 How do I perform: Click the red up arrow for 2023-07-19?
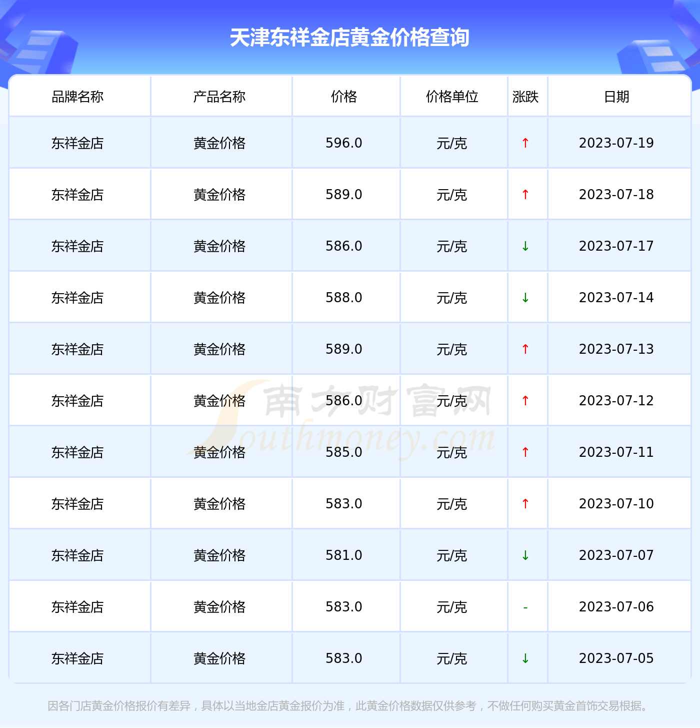[x=525, y=143]
